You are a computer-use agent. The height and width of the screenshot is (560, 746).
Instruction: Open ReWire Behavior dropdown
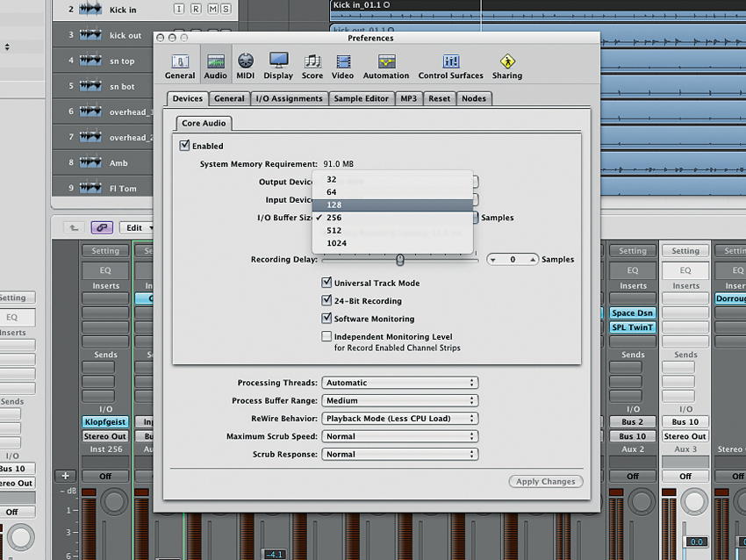(400, 418)
